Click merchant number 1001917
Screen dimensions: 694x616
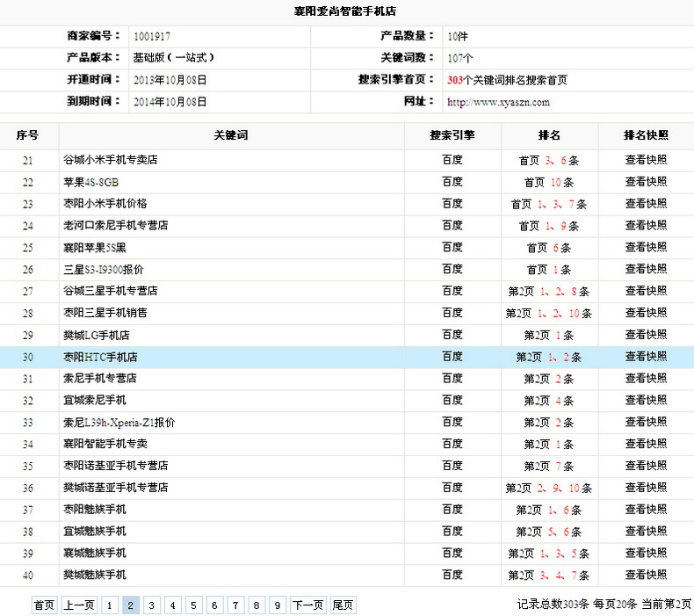coord(152,36)
